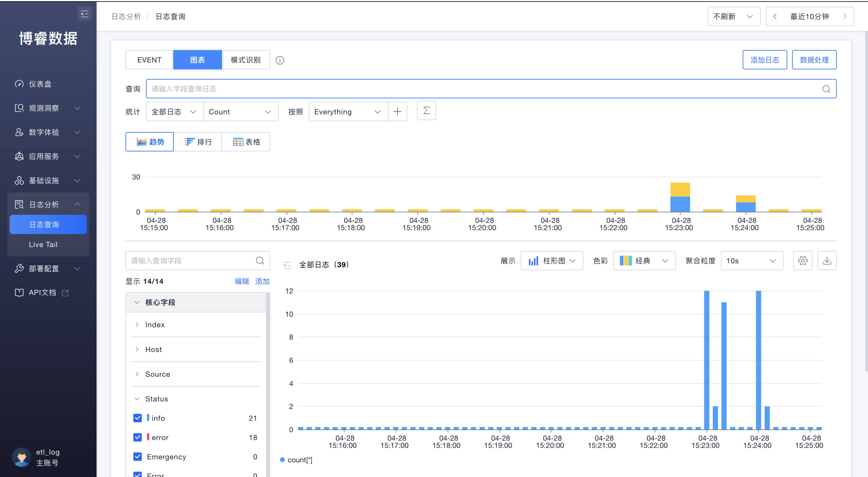This screenshot has height=477, width=868.
Task: Open the 聚合粒度 10s dropdown
Action: [x=752, y=261]
